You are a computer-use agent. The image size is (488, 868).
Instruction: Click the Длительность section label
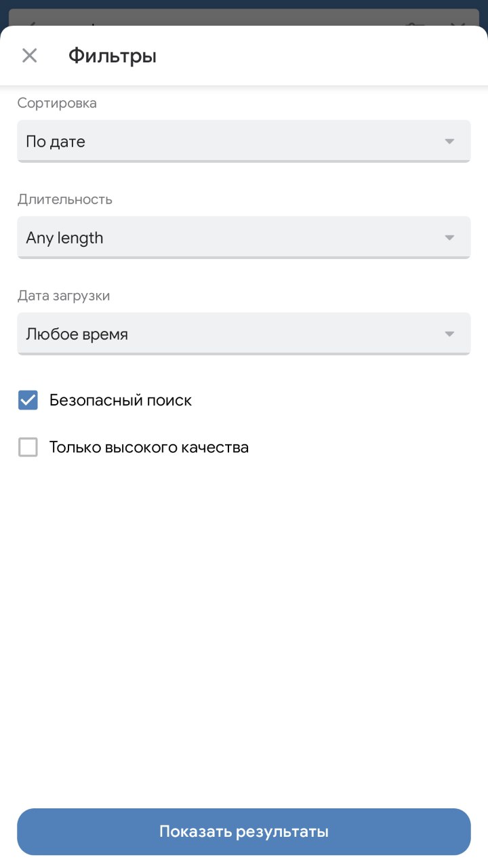click(65, 199)
